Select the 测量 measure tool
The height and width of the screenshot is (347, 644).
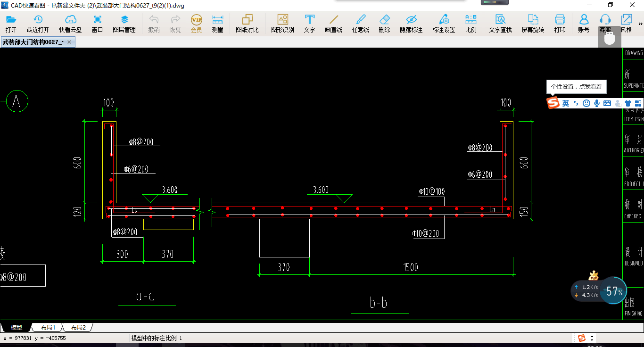(x=217, y=23)
